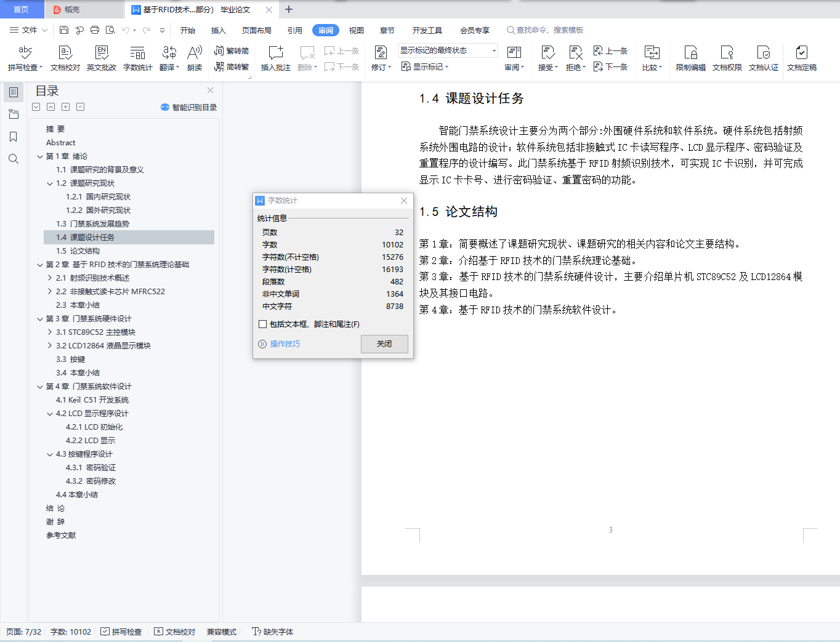840x642 pixels.
Task: Click 字数: 10102 in the status bar
Action: tap(71, 632)
